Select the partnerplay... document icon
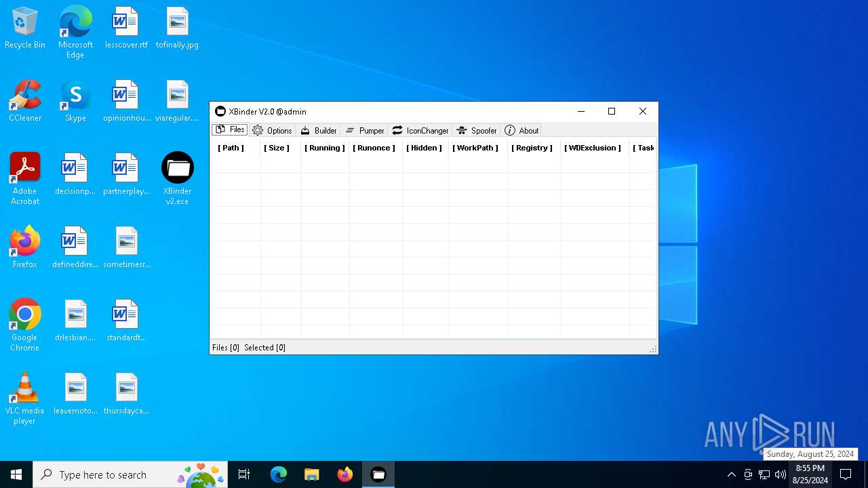The height and width of the screenshot is (488, 868). click(x=126, y=175)
